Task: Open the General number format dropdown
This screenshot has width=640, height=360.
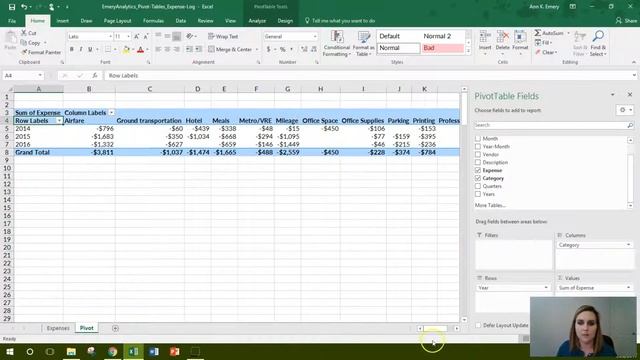Action: tap(315, 37)
